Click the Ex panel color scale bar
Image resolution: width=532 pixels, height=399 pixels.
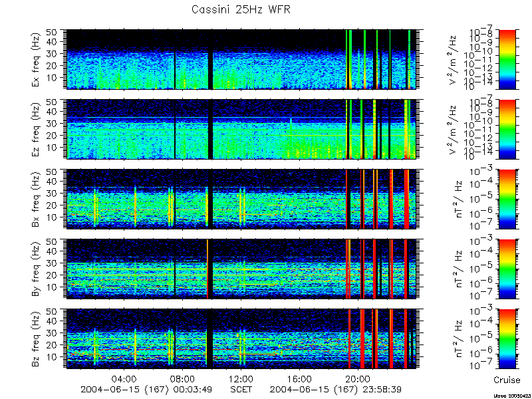pyautogui.click(x=507, y=59)
